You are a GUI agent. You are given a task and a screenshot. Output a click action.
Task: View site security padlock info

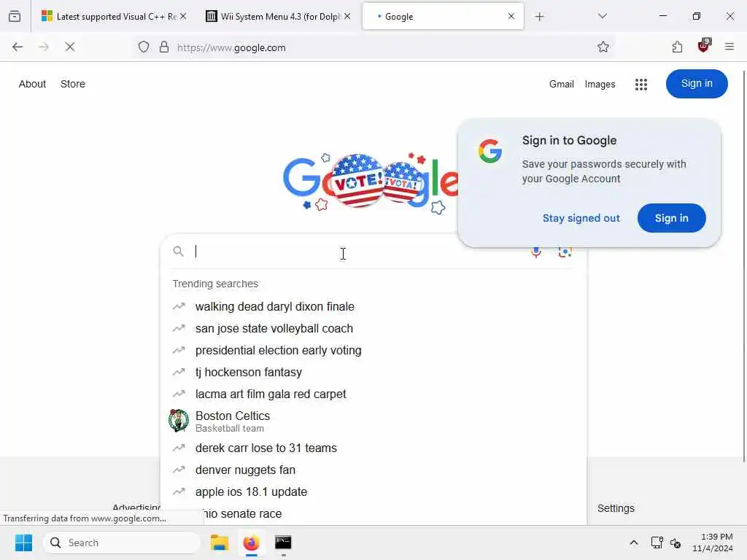tap(164, 47)
